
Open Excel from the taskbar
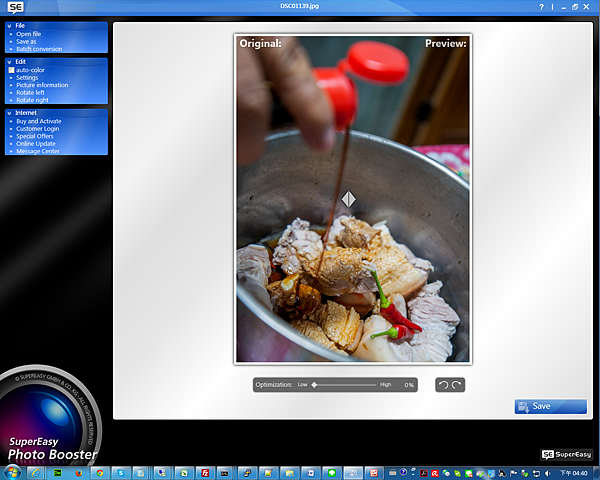point(184,473)
